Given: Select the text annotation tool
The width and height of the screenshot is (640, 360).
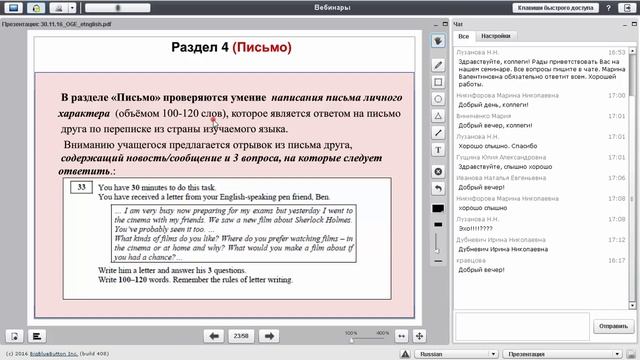Looking at the screenshot, I should [x=438, y=150].
